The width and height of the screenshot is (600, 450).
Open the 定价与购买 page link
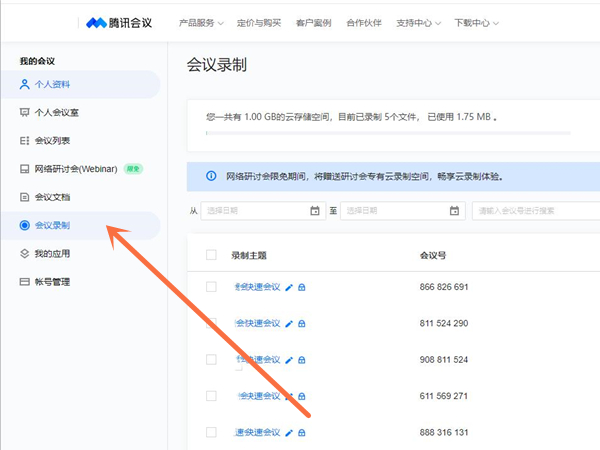(259, 22)
